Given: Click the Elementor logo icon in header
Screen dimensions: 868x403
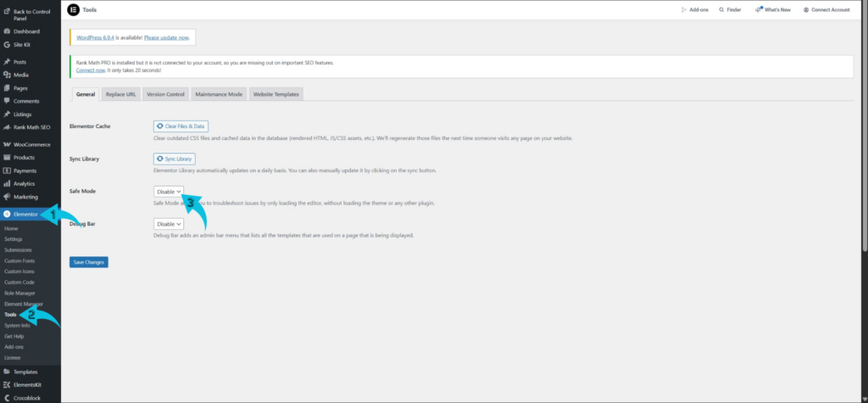Looking at the screenshot, I should (73, 9).
